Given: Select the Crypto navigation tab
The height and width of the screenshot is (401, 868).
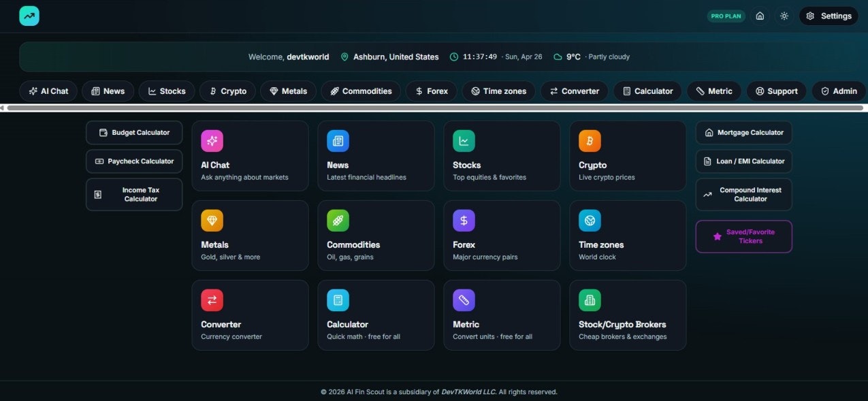Looking at the screenshot, I should tap(228, 91).
